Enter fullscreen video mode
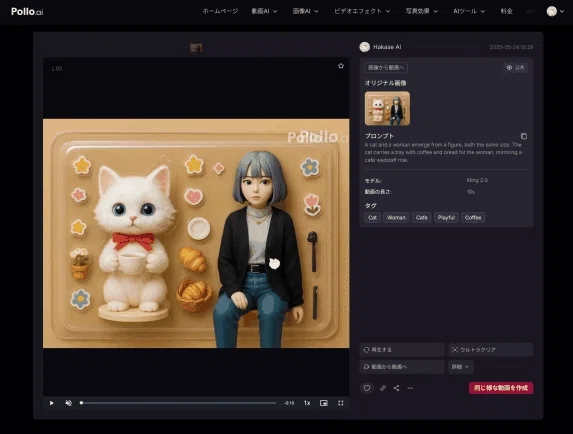This screenshot has width=573, height=434. tap(341, 403)
